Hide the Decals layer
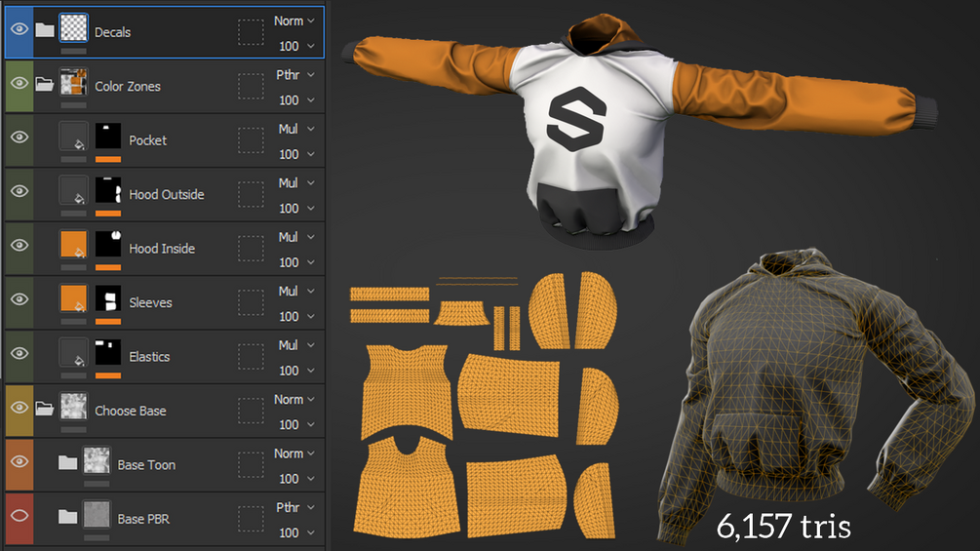 click(x=20, y=28)
